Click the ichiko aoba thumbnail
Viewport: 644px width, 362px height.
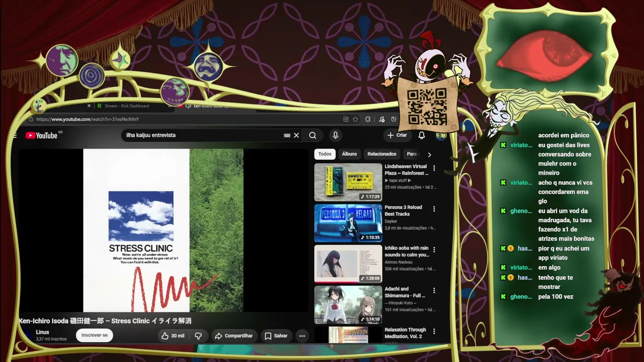click(x=348, y=264)
